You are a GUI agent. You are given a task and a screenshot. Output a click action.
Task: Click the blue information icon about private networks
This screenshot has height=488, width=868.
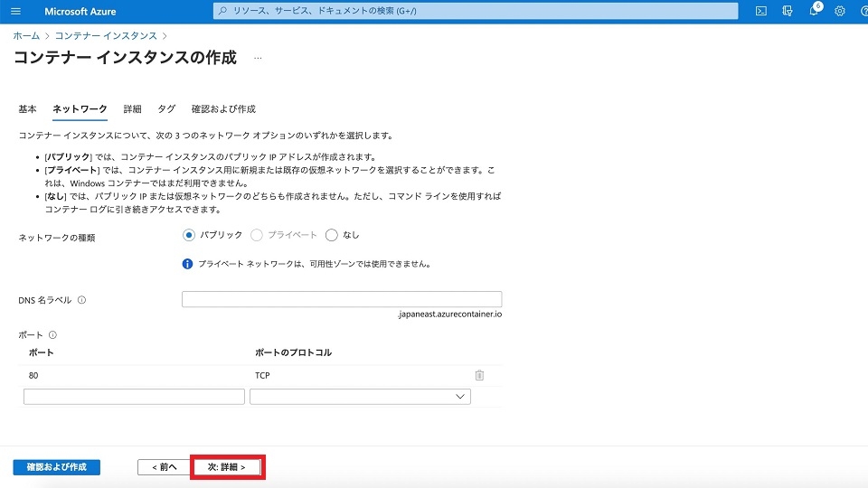(188, 264)
